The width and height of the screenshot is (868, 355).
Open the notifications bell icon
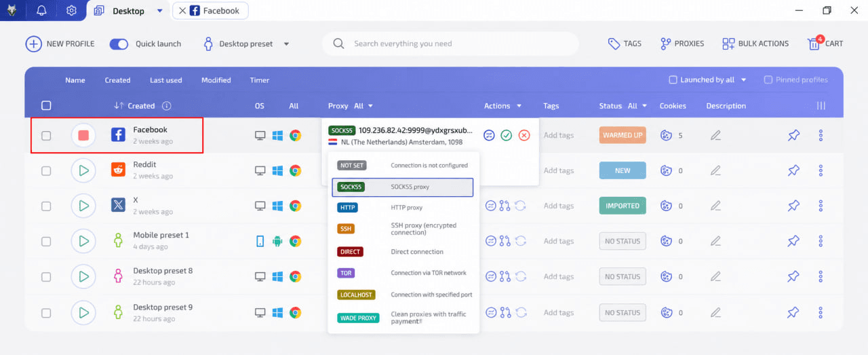(42, 11)
